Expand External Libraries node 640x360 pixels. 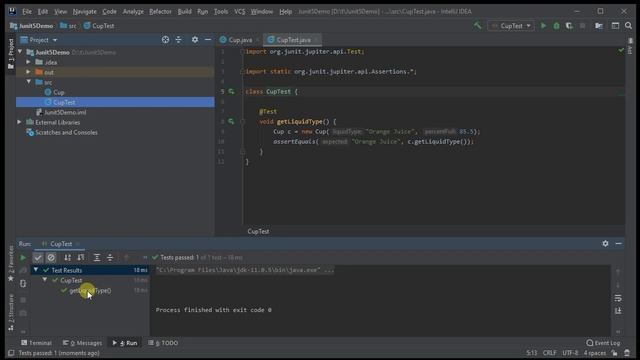tap(19, 122)
